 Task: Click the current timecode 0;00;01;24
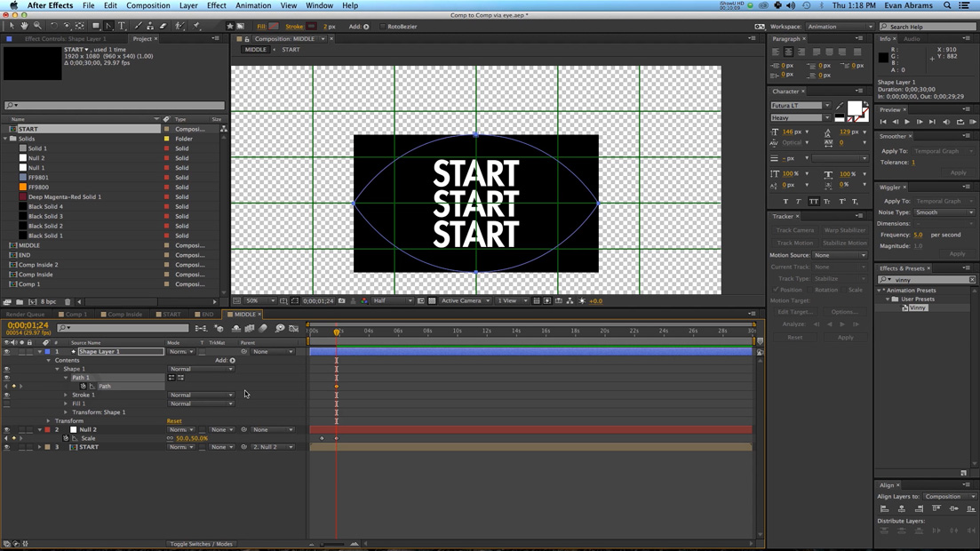point(28,325)
